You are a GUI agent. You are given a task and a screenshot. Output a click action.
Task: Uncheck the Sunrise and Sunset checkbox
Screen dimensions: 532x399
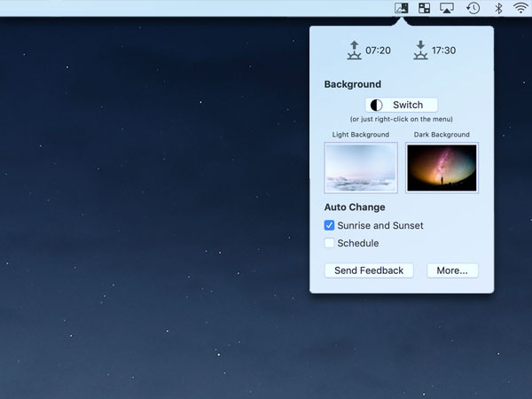[x=329, y=225]
